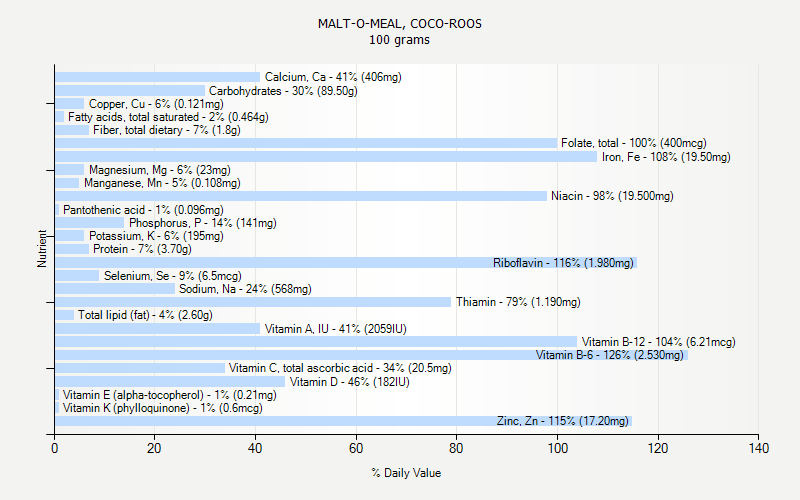Click Fatty acids, total saturated label

(168, 117)
